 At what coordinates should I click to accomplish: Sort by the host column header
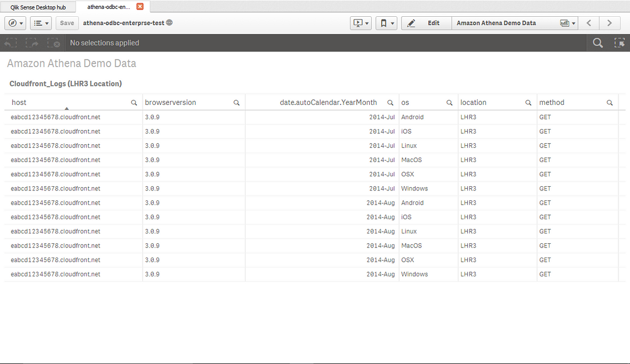[19, 103]
